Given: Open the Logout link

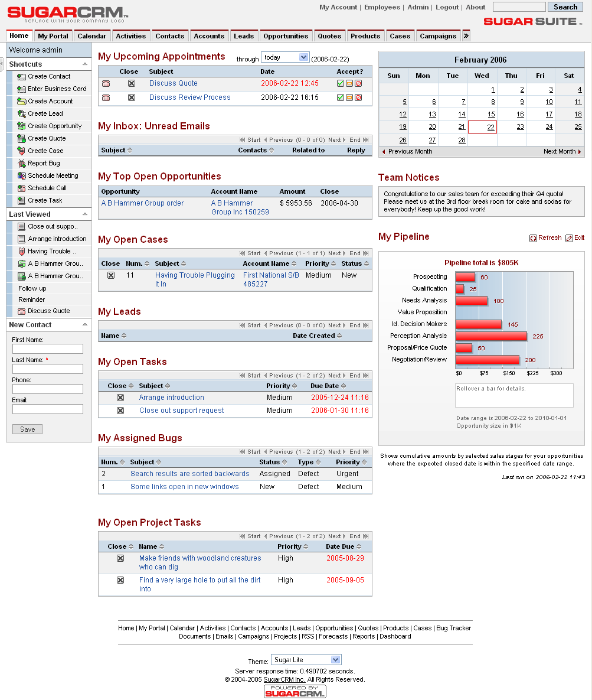Looking at the screenshot, I should [x=447, y=7].
